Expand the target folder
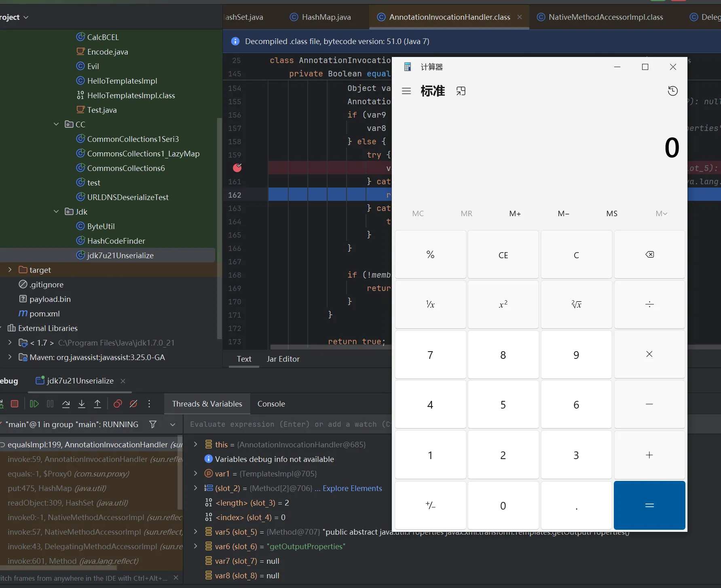The width and height of the screenshot is (721, 588). tap(10, 270)
